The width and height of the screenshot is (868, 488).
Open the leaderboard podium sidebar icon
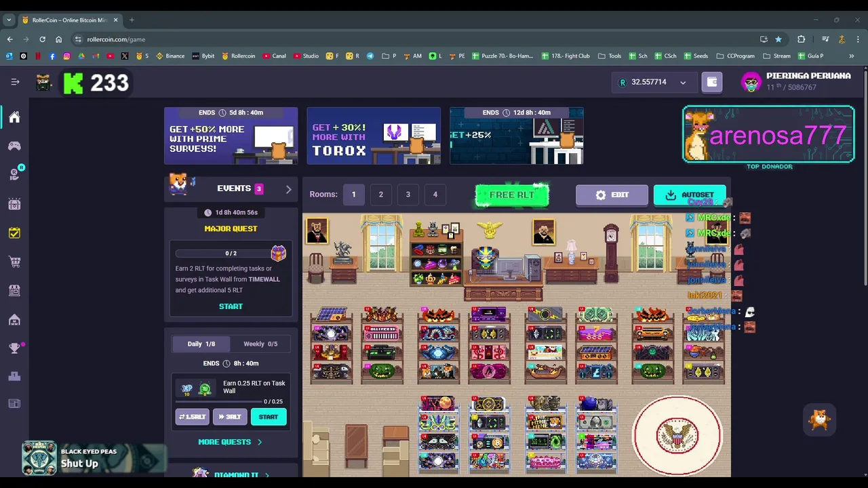tap(14, 376)
